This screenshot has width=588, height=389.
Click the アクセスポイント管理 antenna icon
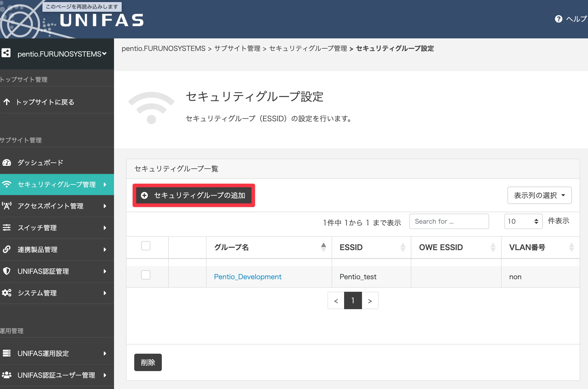[7, 206]
